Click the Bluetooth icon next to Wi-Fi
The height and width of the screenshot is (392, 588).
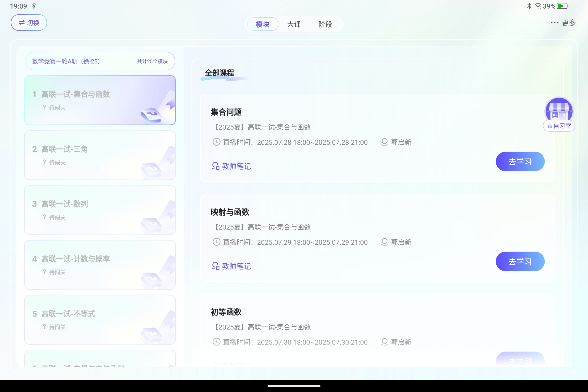tap(529, 6)
